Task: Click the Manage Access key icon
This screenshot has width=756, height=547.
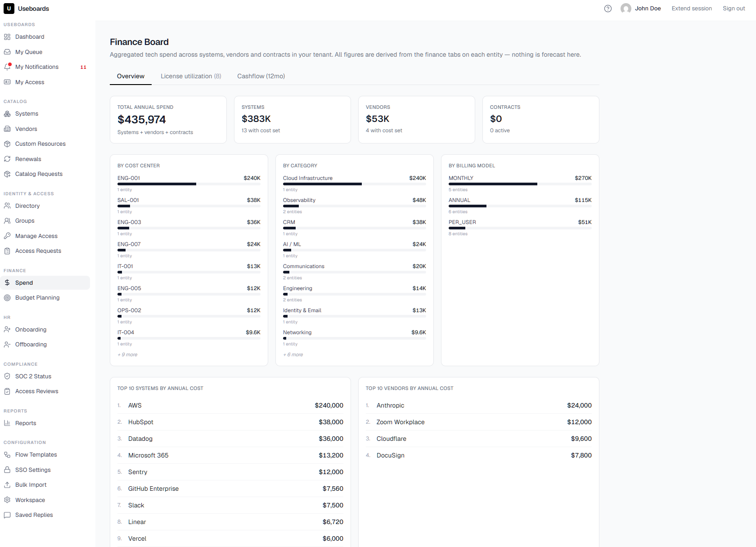Action: tap(7, 236)
